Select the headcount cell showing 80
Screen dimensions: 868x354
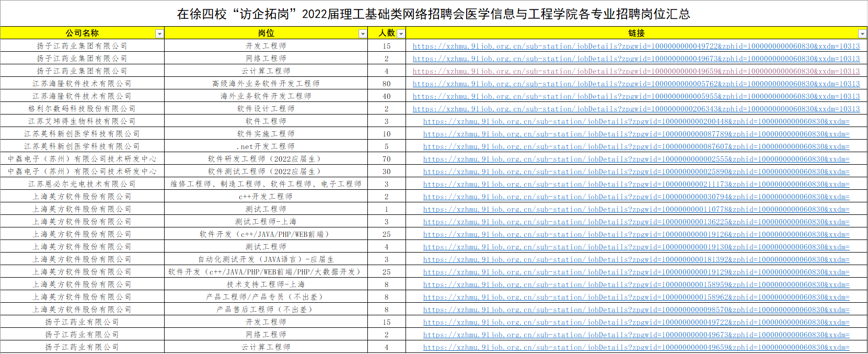[x=387, y=84]
